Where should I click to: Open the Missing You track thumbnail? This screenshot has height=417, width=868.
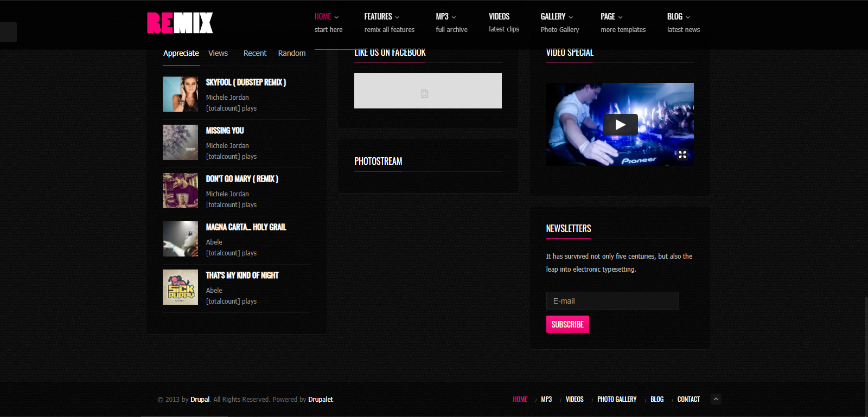[x=180, y=143]
